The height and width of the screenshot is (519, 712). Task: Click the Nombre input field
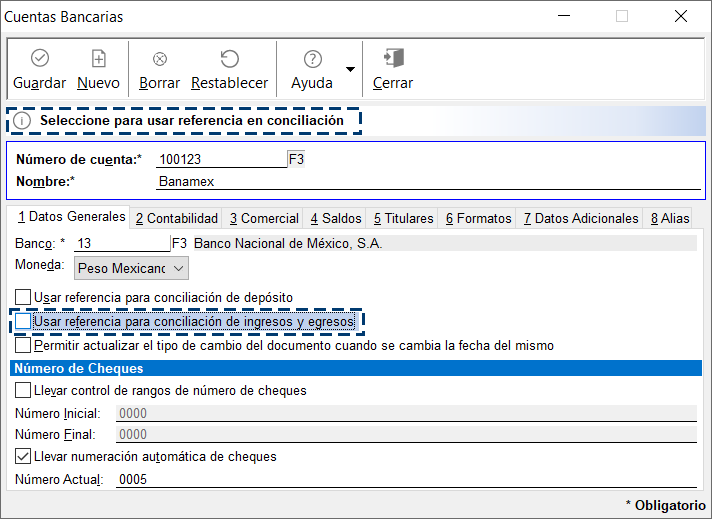pos(428,182)
